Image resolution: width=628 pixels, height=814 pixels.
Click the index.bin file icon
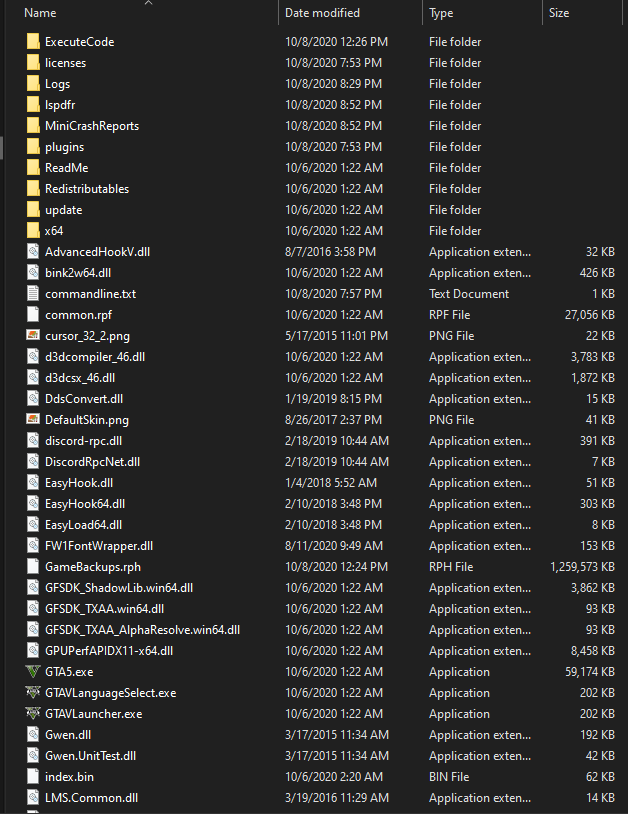[33, 777]
